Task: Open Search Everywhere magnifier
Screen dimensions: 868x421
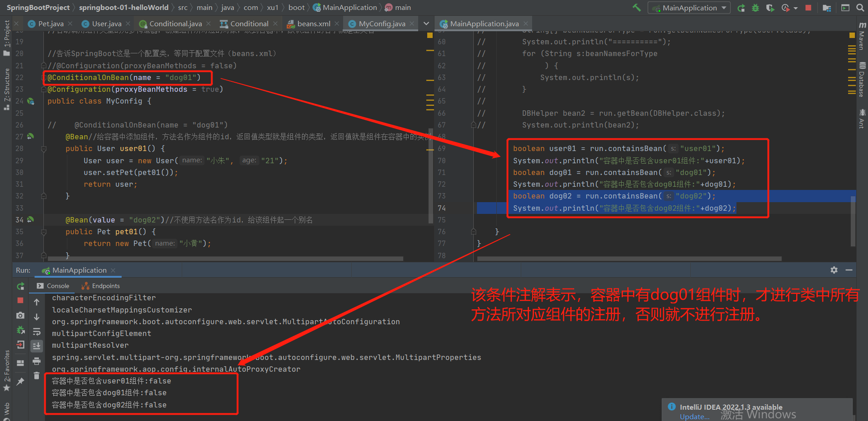Action: 860,8
